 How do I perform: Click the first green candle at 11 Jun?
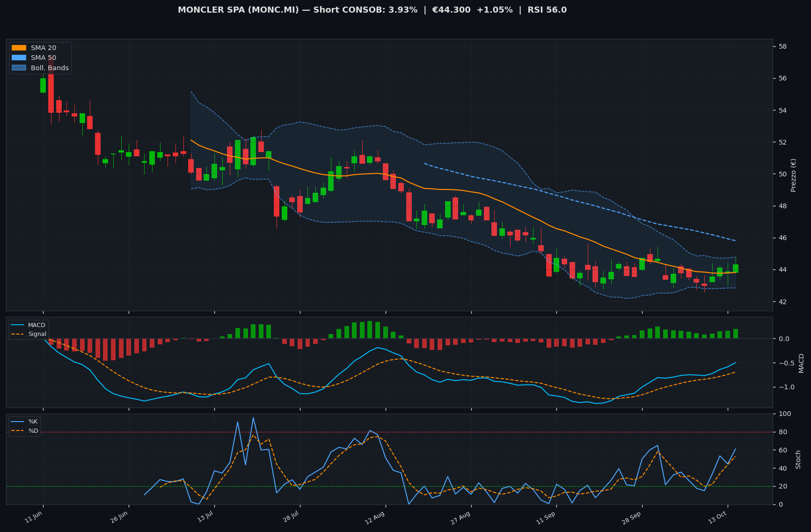pyautogui.click(x=43, y=85)
